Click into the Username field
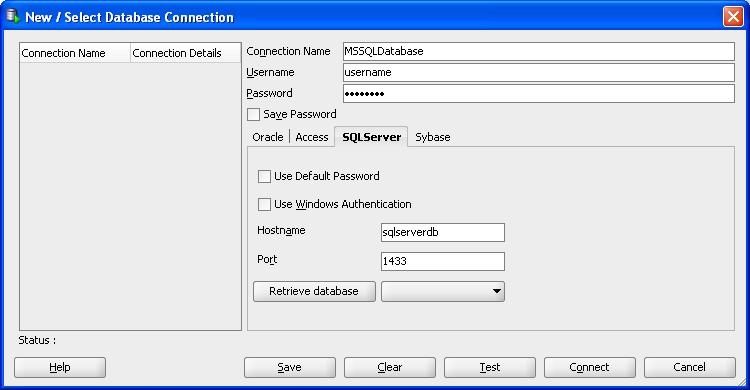This screenshot has height=390, width=750. coord(539,73)
